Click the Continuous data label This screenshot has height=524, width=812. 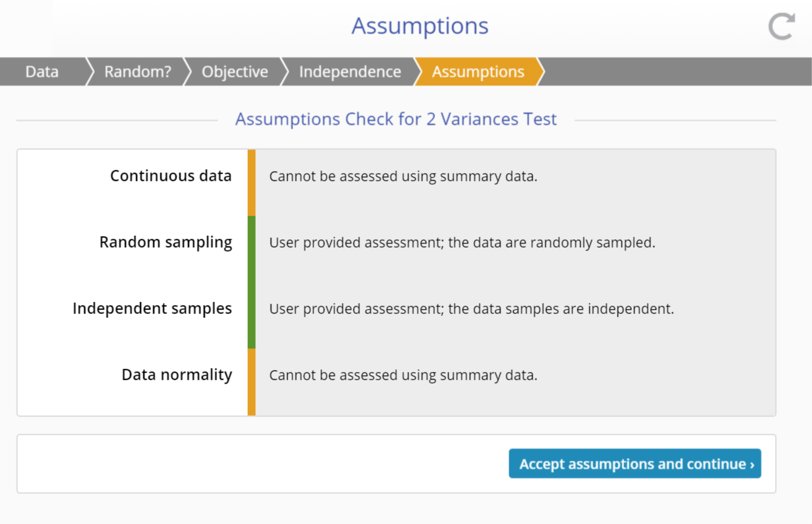point(171,176)
